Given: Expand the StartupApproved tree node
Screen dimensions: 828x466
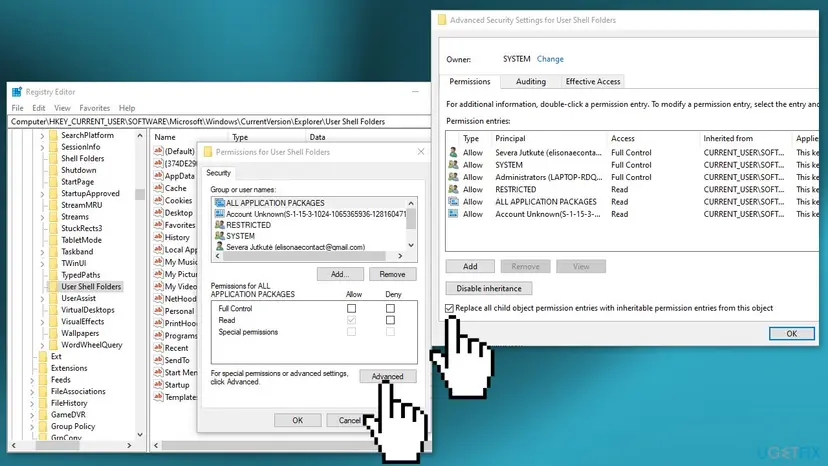Looking at the screenshot, I should pos(42,194).
